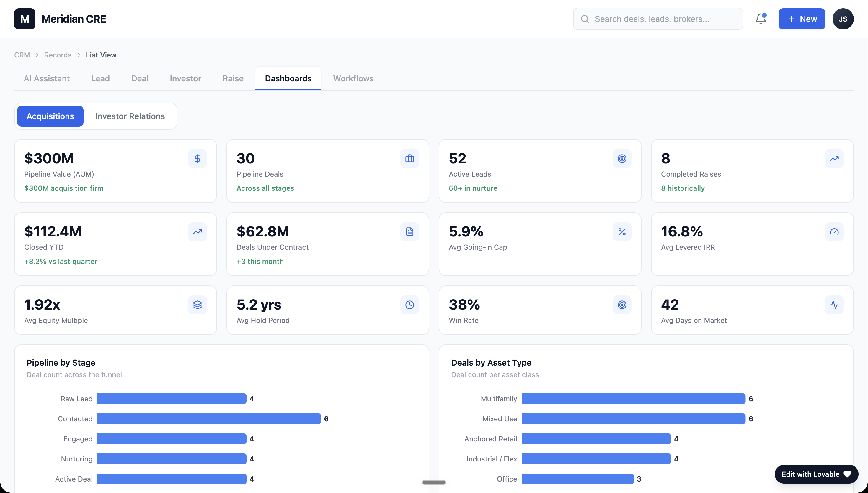Screen dimensions: 868x493
Task: Select the Acquisitions segment toggle
Action: [x=50, y=116]
